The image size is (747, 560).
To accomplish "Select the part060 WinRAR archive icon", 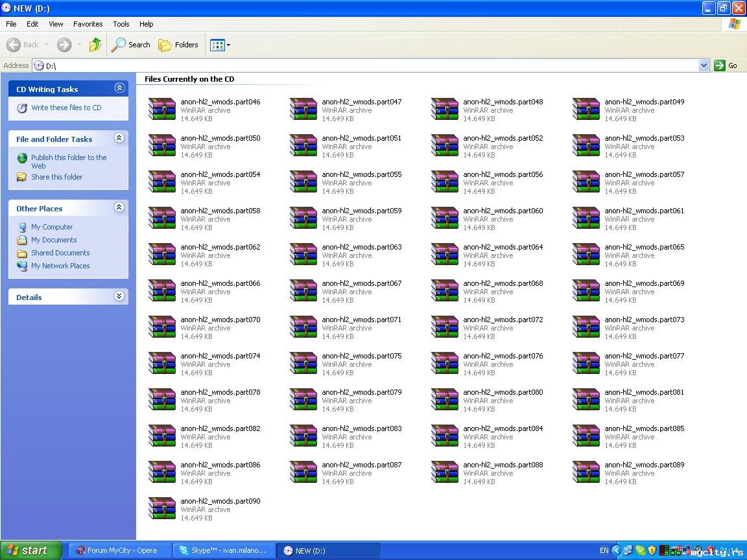I will 445,218.
